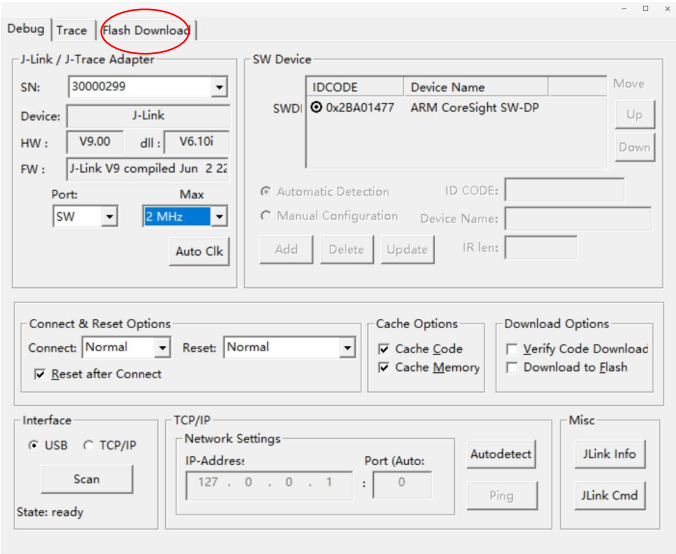The image size is (676, 554).
Task: Uncheck the Cache Memory option
Action: [x=385, y=367]
